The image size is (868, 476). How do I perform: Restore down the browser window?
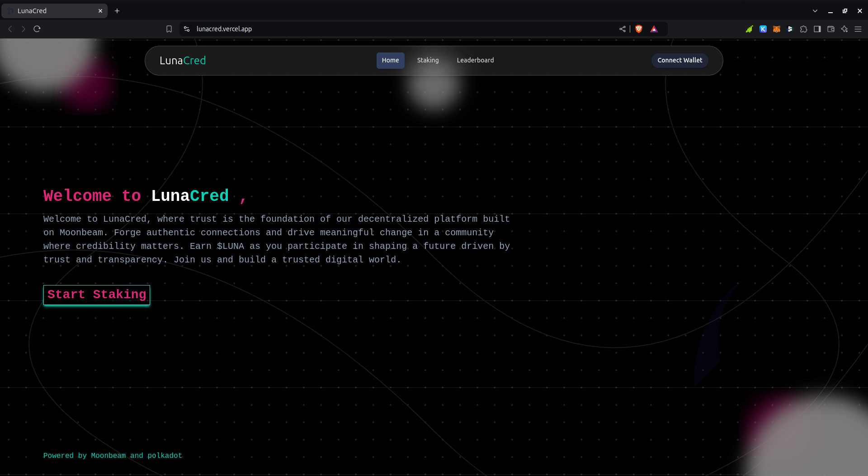(x=845, y=11)
